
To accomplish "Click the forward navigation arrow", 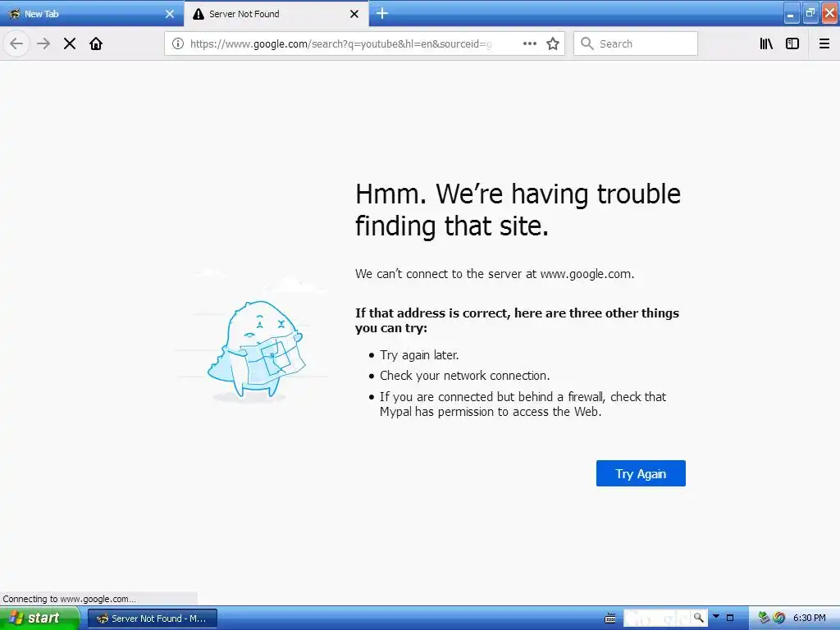I will pos(43,44).
